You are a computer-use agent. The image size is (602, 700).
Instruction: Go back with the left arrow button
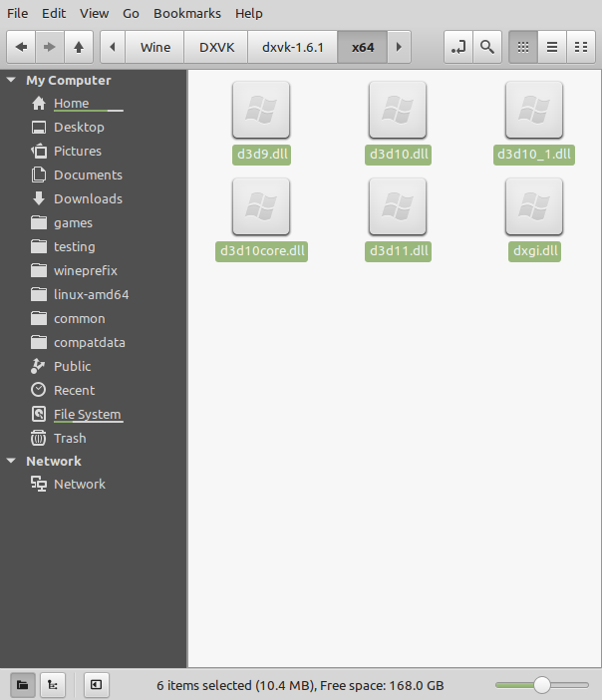tap(21, 47)
